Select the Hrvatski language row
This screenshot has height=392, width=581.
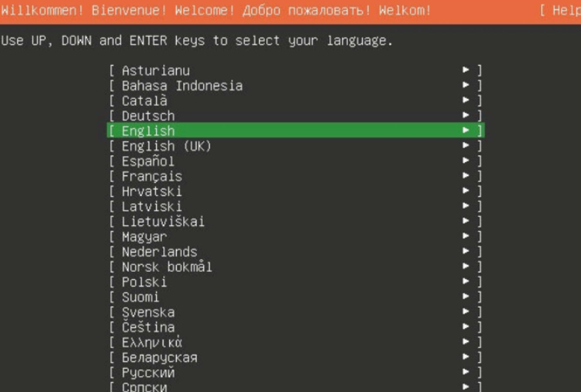(x=295, y=191)
